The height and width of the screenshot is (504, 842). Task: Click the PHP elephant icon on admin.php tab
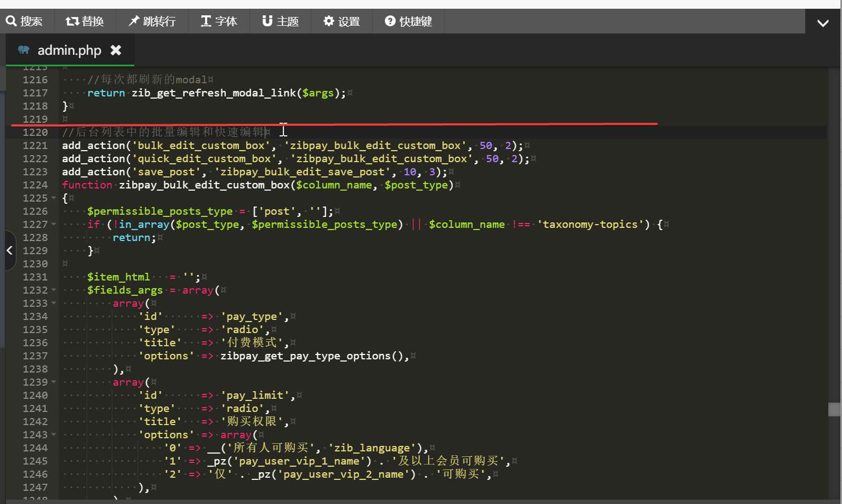(x=24, y=50)
